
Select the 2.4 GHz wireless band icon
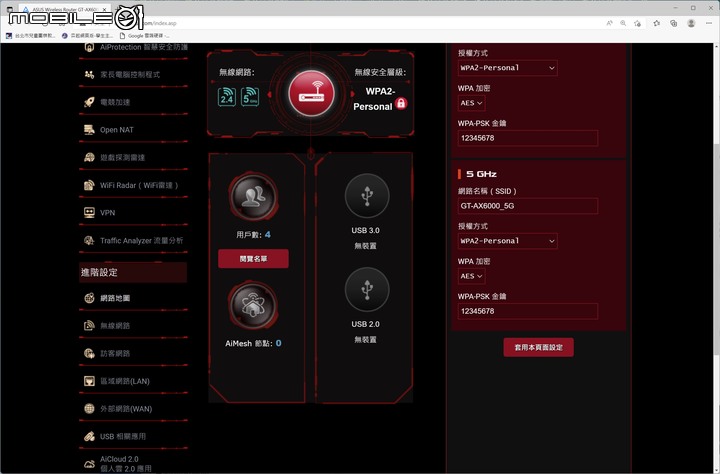pyautogui.click(x=227, y=97)
